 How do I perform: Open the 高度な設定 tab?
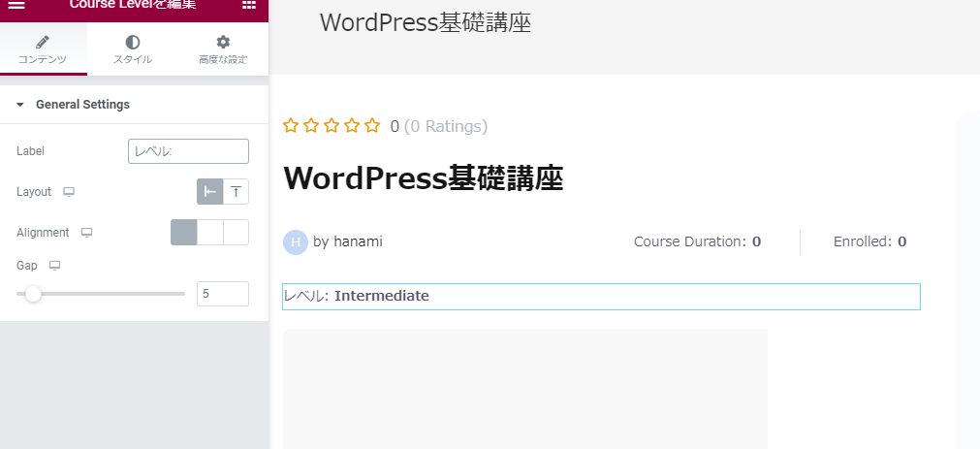point(223,48)
